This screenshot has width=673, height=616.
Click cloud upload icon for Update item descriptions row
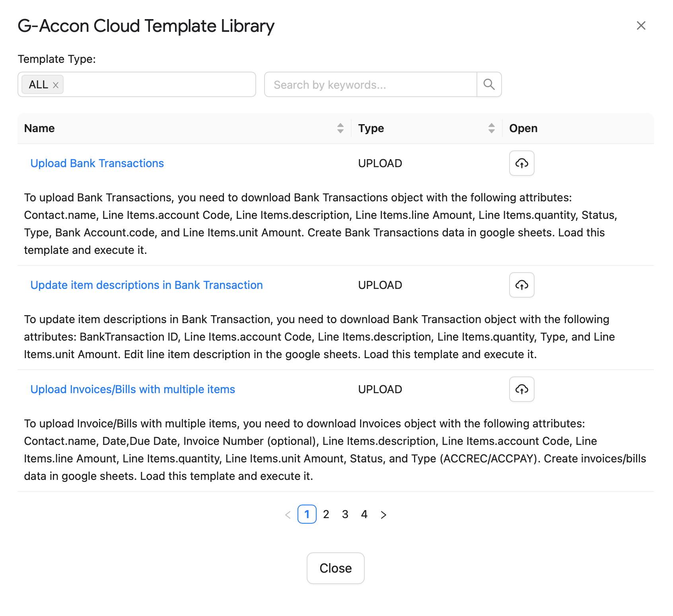coord(521,285)
